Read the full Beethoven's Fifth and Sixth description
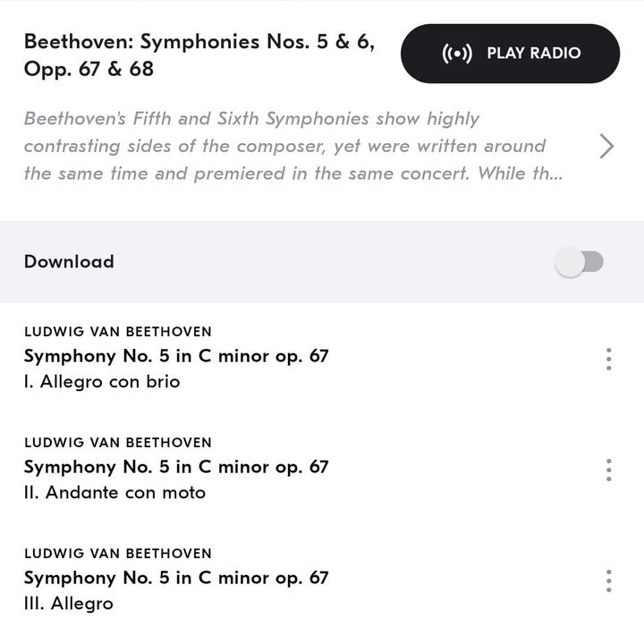Viewport: 644px width, 644px height. coord(284,146)
